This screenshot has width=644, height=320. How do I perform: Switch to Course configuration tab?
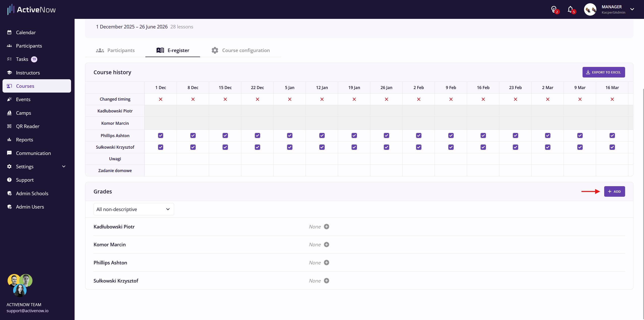point(241,50)
